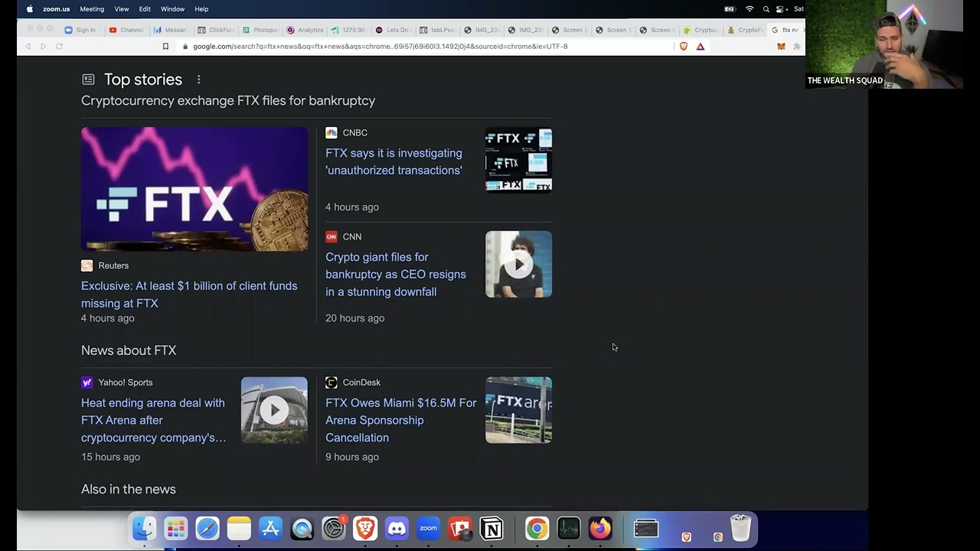Close the active ftx news tab
The image size is (980, 551).
[x=803, y=30]
